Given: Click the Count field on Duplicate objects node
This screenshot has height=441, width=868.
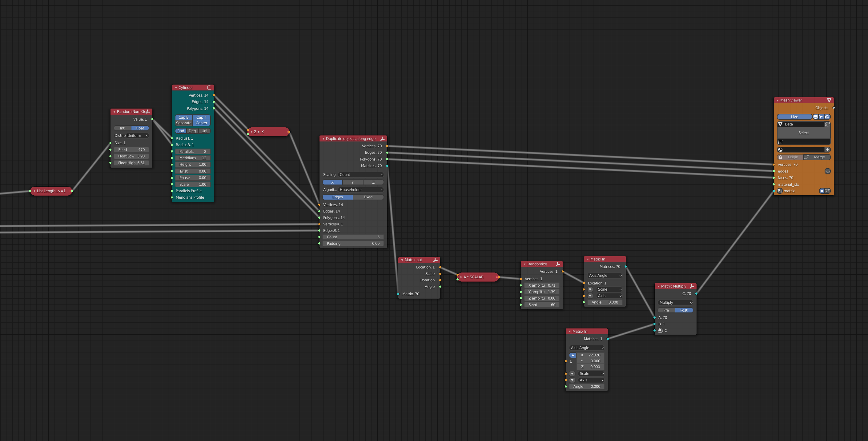Looking at the screenshot, I should (353, 237).
